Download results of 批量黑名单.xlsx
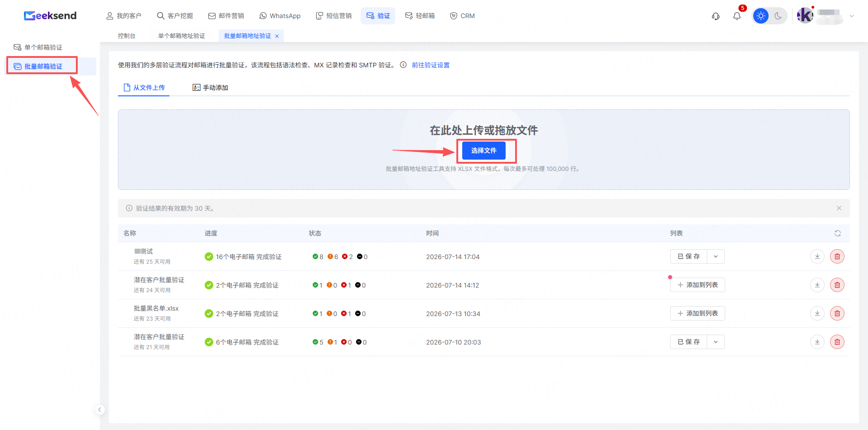 click(817, 313)
